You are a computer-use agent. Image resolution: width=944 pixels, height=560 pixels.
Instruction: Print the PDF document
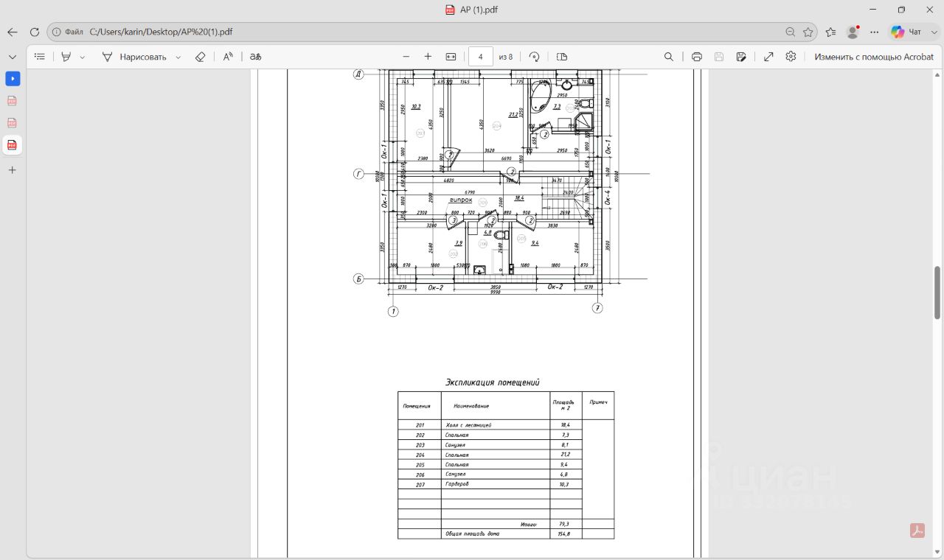[697, 57]
